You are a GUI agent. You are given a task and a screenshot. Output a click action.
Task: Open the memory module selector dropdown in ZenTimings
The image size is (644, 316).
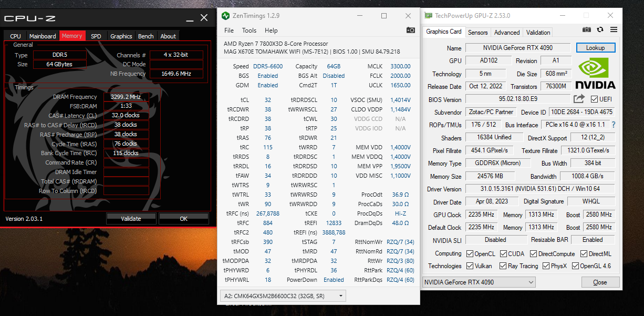click(x=283, y=296)
